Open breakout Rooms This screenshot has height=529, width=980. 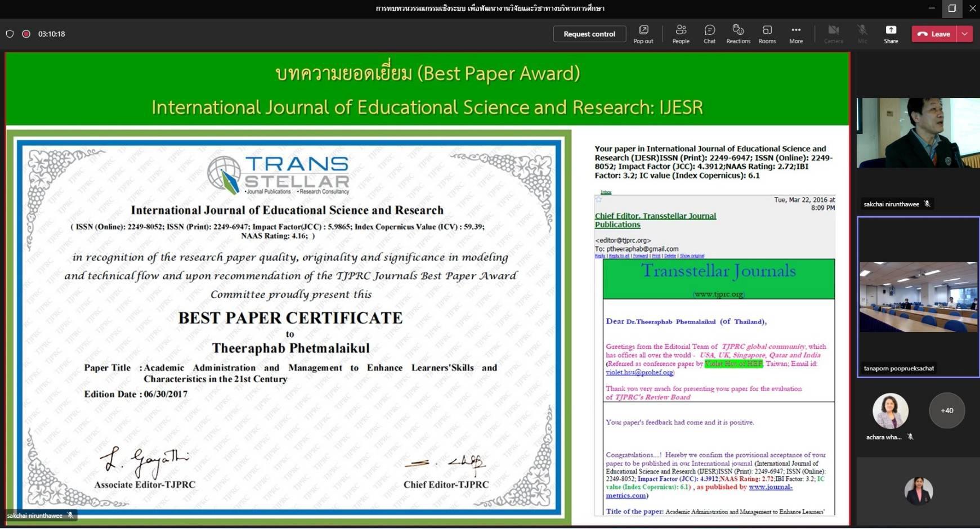tap(767, 34)
